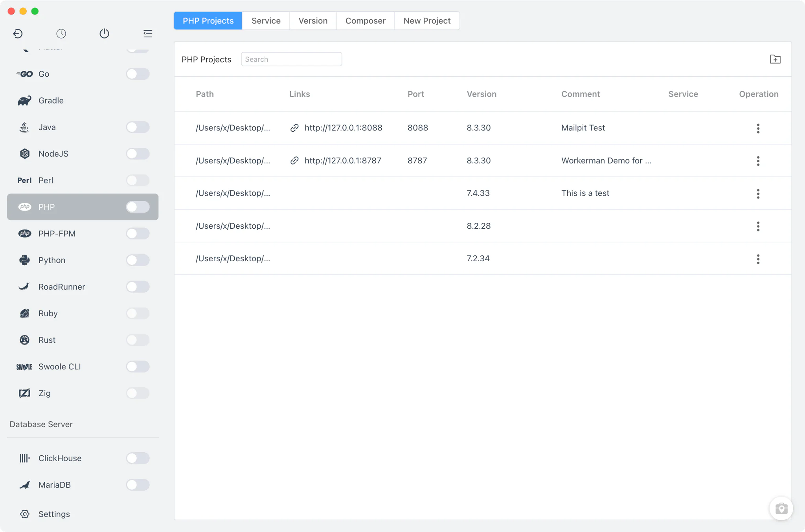
Task: Toggle the PHP-FPM service switch
Action: click(x=138, y=233)
